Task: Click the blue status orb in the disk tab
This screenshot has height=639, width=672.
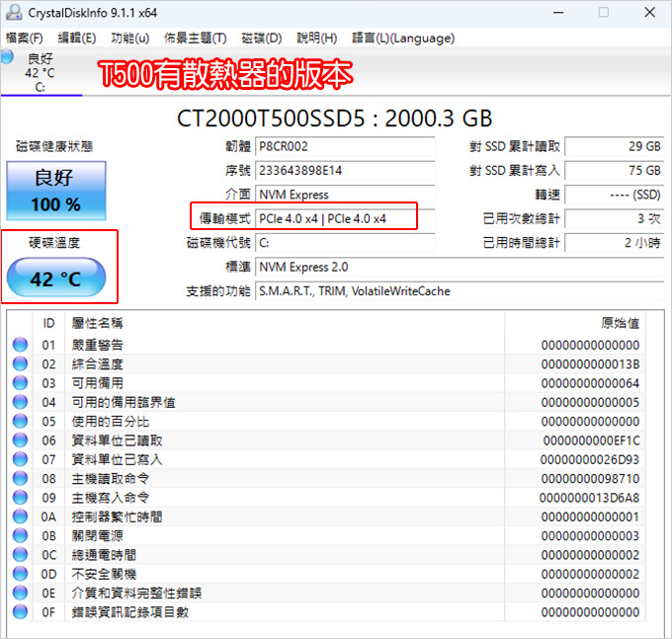Action: [7, 56]
